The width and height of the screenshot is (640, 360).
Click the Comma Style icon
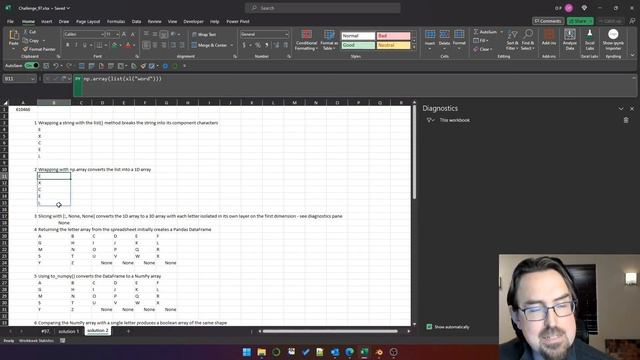click(x=267, y=45)
